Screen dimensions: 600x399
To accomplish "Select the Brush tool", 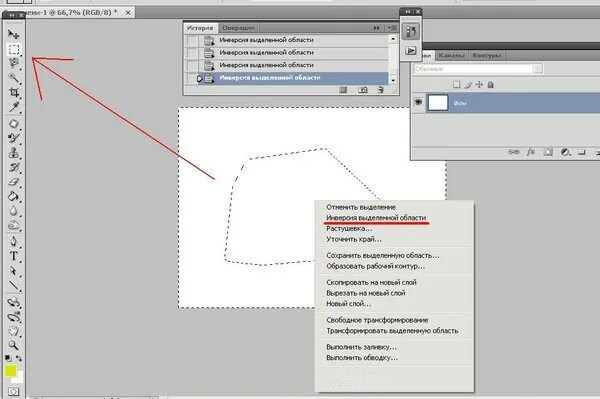I will pyautogui.click(x=14, y=138).
